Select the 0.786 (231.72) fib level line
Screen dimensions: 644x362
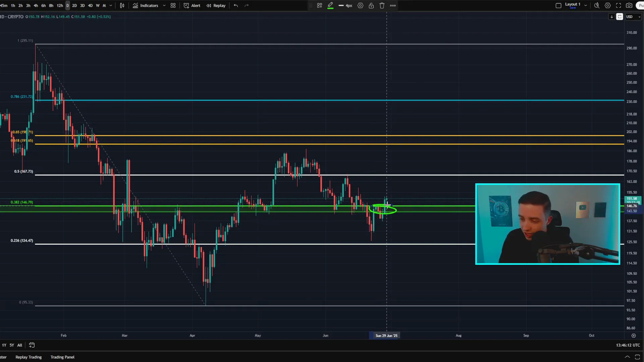pos(329,100)
